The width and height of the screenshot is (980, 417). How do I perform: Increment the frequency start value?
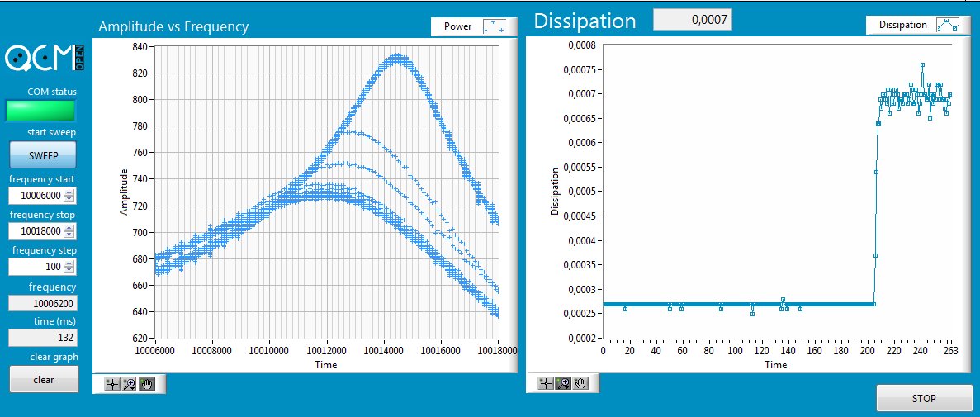tap(70, 192)
